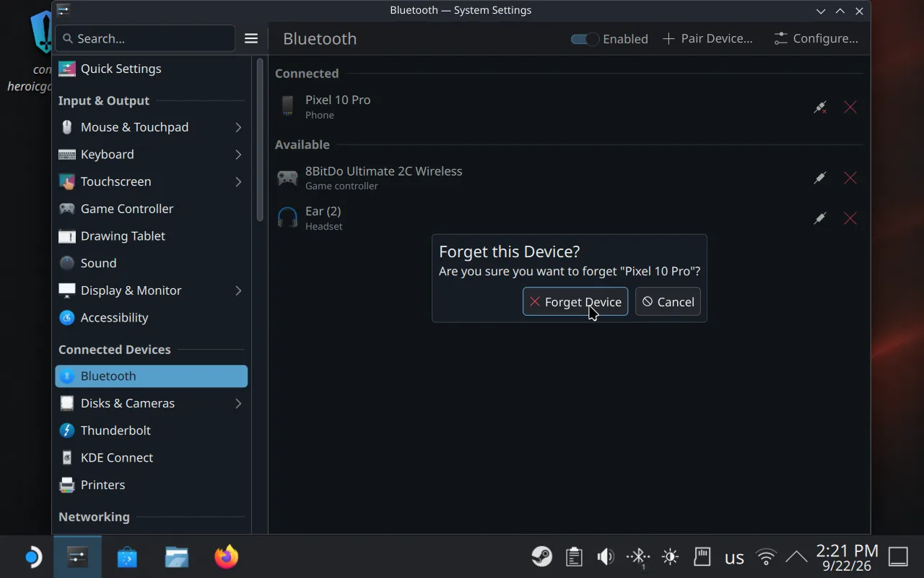Open the volume speaker tray icon
Screen dimensions: 924x578
pyautogui.click(x=606, y=556)
